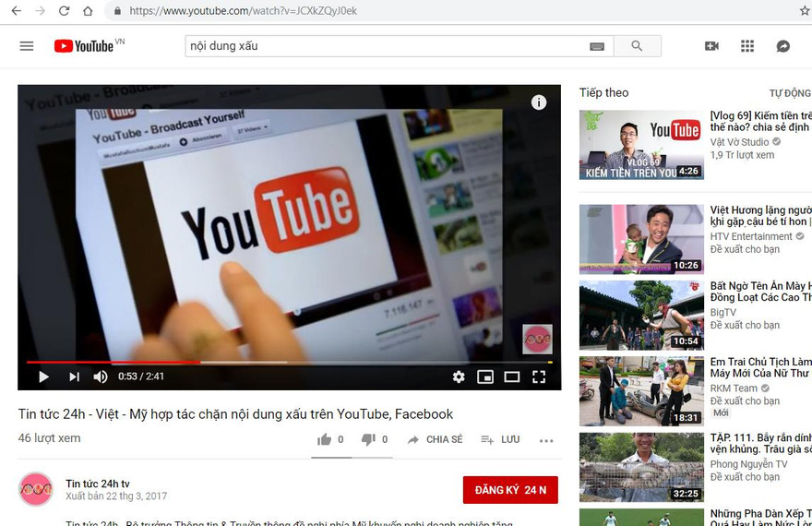The image size is (812, 526).
Task: Open the Vlog 69 video thumbnail
Action: tap(641, 145)
